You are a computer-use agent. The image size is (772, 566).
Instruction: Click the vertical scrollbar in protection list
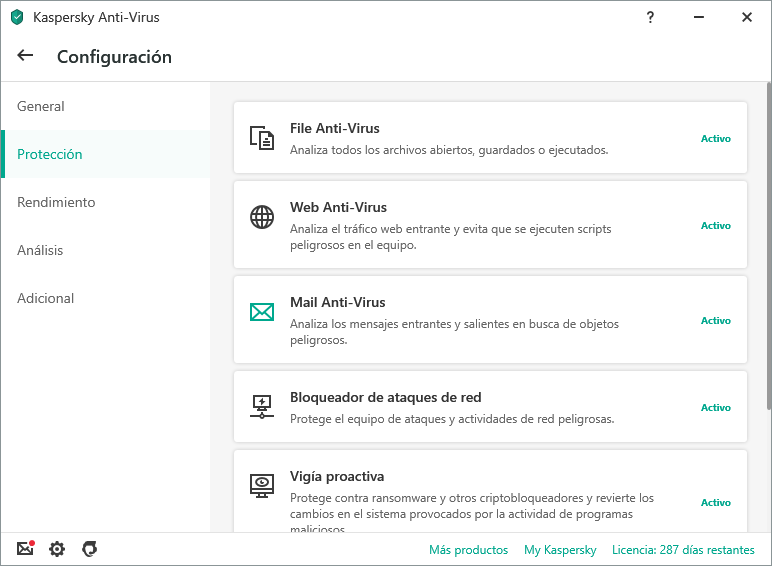767,250
